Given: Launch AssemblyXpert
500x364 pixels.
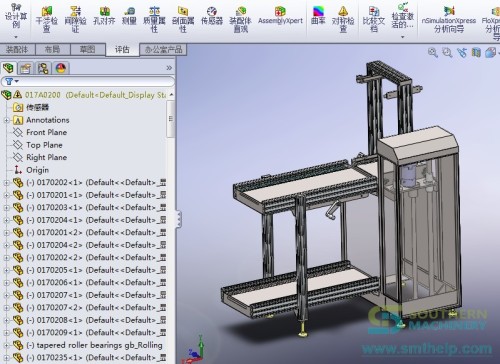Looking at the screenshot, I should coord(280,16).
